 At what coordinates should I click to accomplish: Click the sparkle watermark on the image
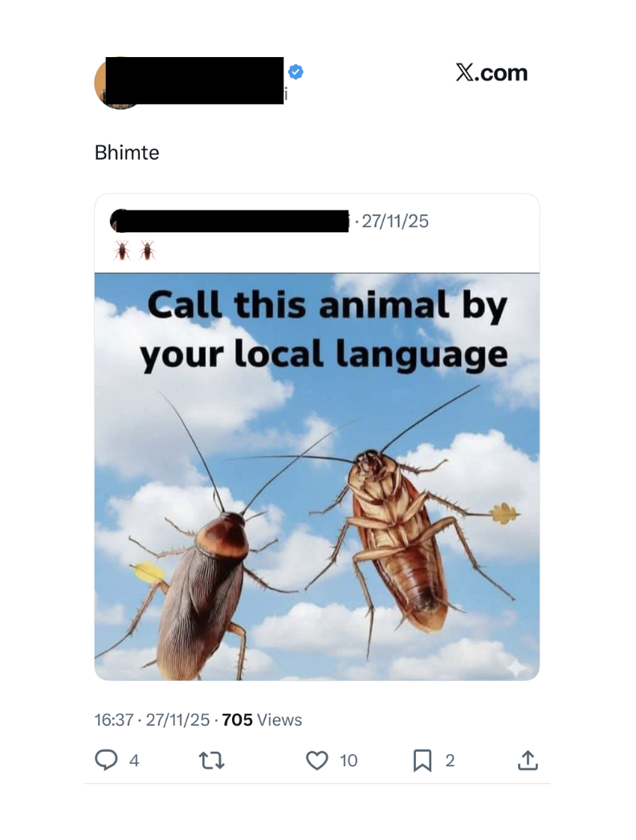tap(516, 667)
